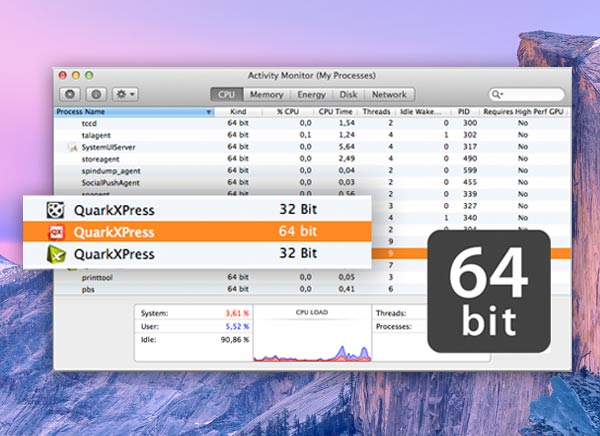Select the talagent process row
The width and height of the screenshot is (600, 436).
[x=312, y=135]
